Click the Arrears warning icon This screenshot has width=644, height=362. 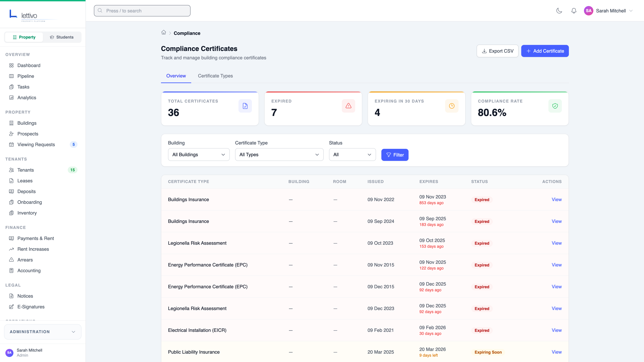12,260
